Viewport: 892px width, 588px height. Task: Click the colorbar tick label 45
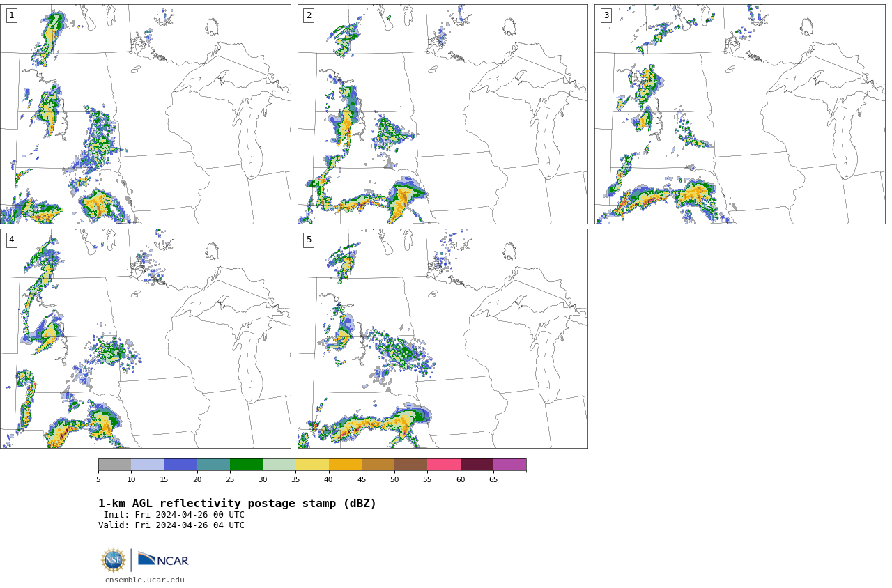362,479
